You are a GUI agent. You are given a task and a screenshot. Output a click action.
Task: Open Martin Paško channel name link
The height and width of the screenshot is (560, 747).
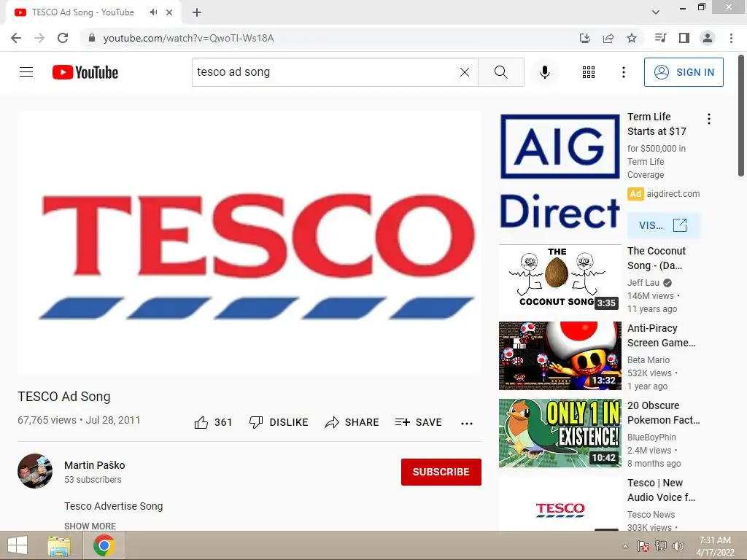(94, 465)
